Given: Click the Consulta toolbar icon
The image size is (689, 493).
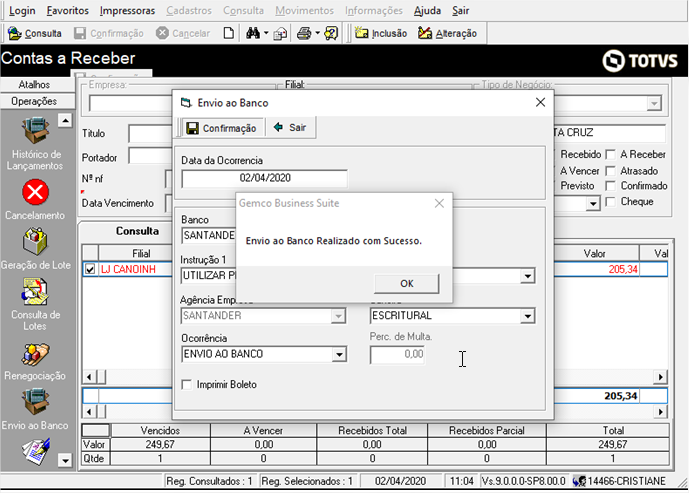Looking at the screenshot, I should point(15,33).
